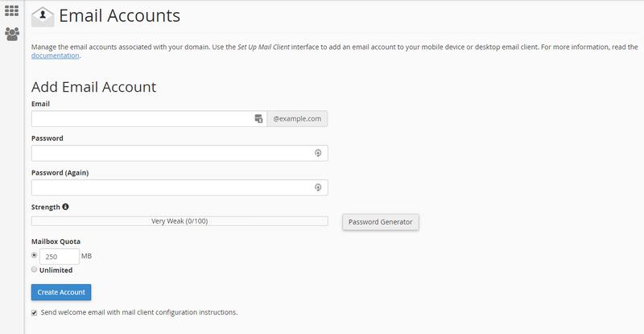Click the Email Accounts envelope icon
This screenshot has width=644, height=334.
pos(43,17)
